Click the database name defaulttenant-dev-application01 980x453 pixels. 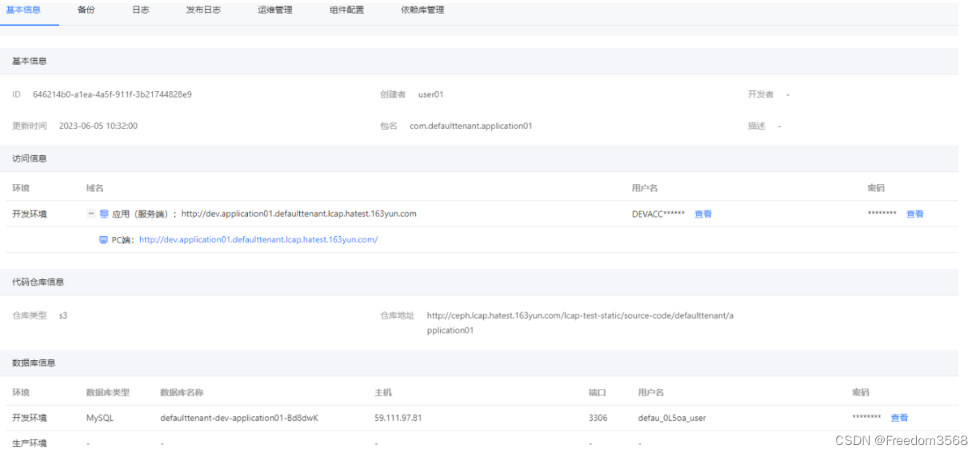pos(239,418)
